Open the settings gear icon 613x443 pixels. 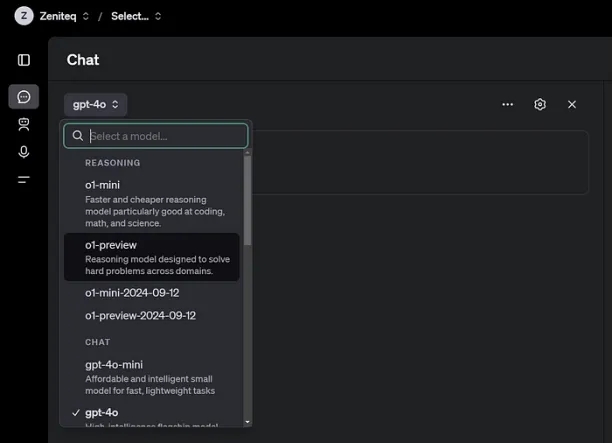(x=540, y=104)
